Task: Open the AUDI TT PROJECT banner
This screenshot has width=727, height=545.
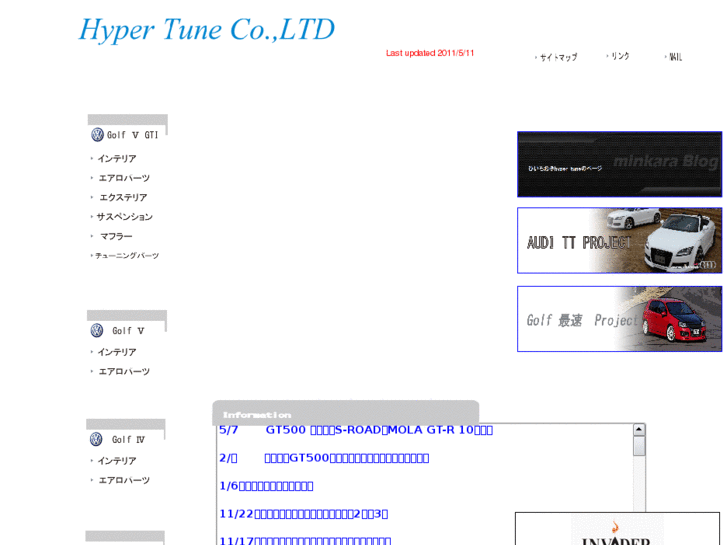Action: click(619, 240)
